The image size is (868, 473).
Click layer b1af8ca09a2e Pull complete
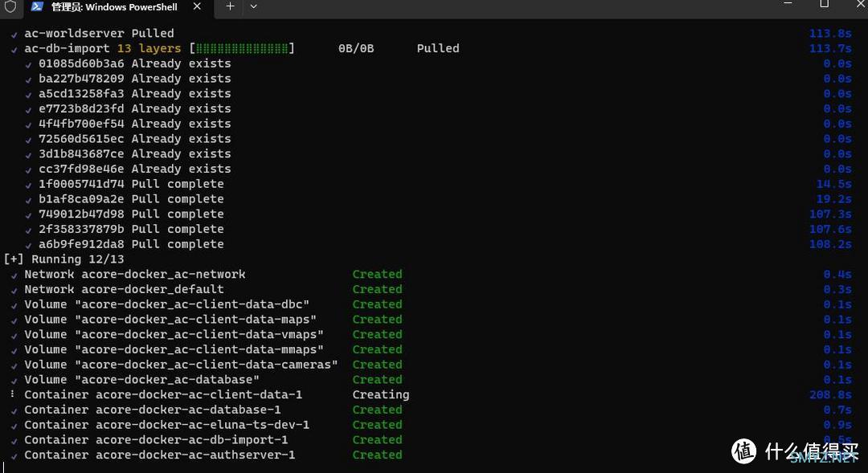(x=131, y=198)
